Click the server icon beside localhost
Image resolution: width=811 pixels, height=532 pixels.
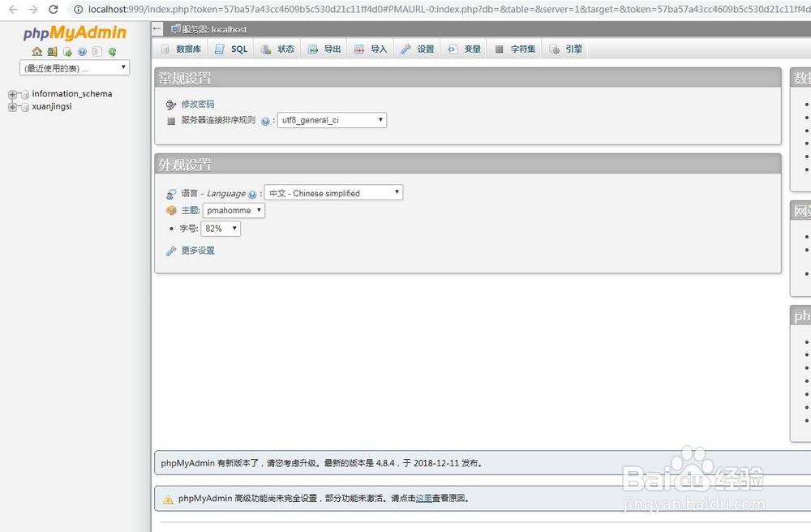tap(176, 29)
